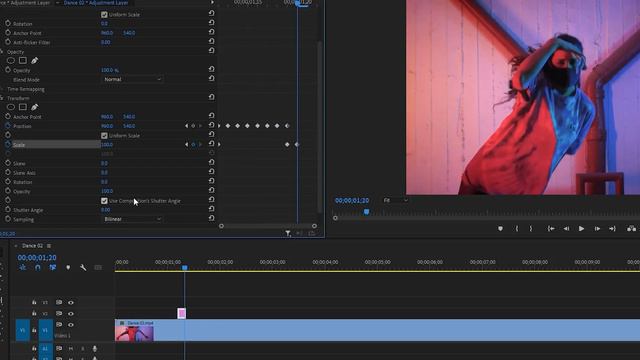Screen dimensions: 640x360
Task: Open Dance 02 sequence panel menu
Action: pos(49,246)
